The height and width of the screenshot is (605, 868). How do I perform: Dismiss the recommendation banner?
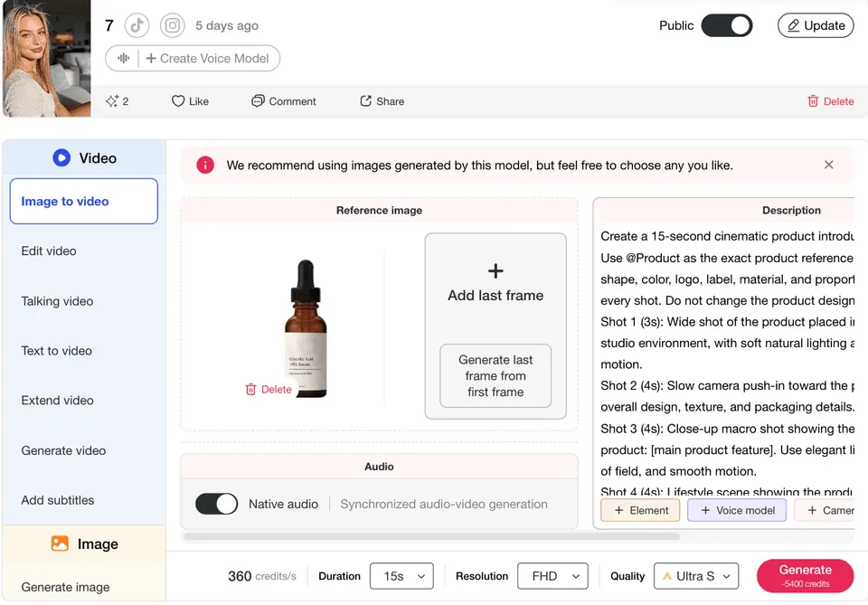pos(828,165)
